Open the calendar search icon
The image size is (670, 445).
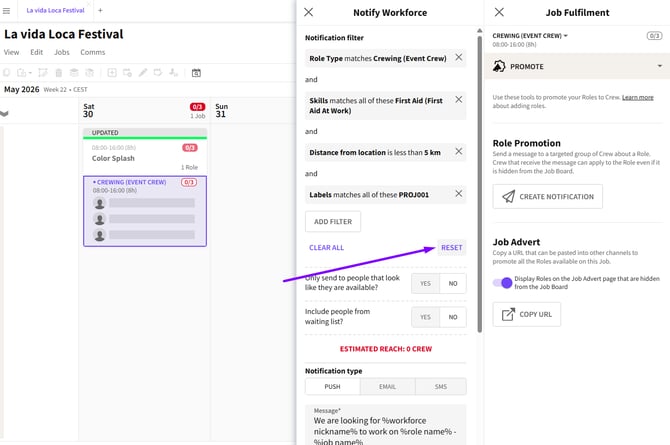[196, 73]
